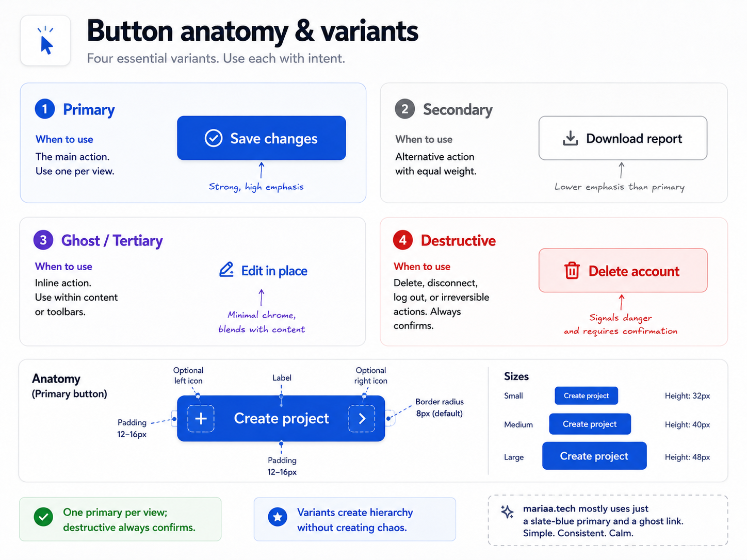The image size is (747, 560).
Task: Click the pencil icon beside Edit in place
Action: tap(226, 270)
